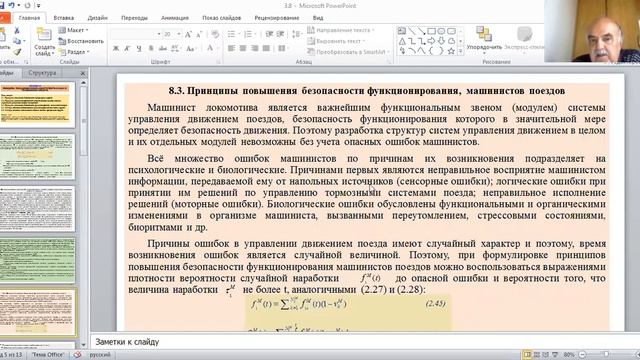
Task: Switch to the Структура outline tab
Action: 42,73
